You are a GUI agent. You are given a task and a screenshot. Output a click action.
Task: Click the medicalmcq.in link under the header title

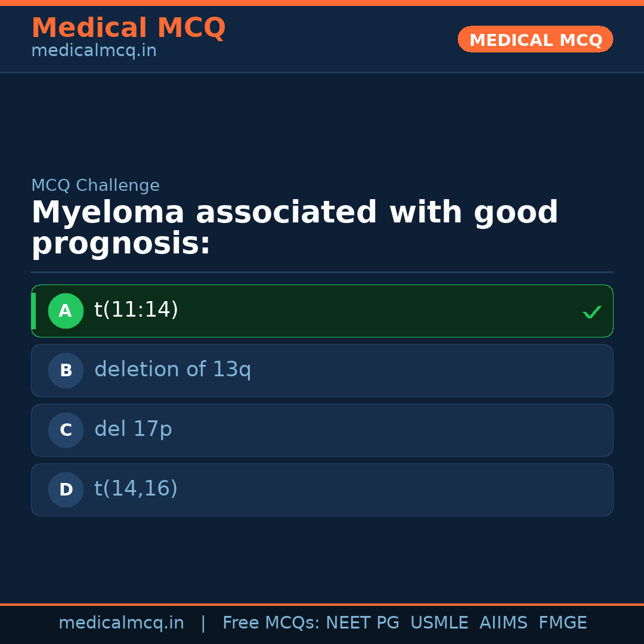[94, 51]
